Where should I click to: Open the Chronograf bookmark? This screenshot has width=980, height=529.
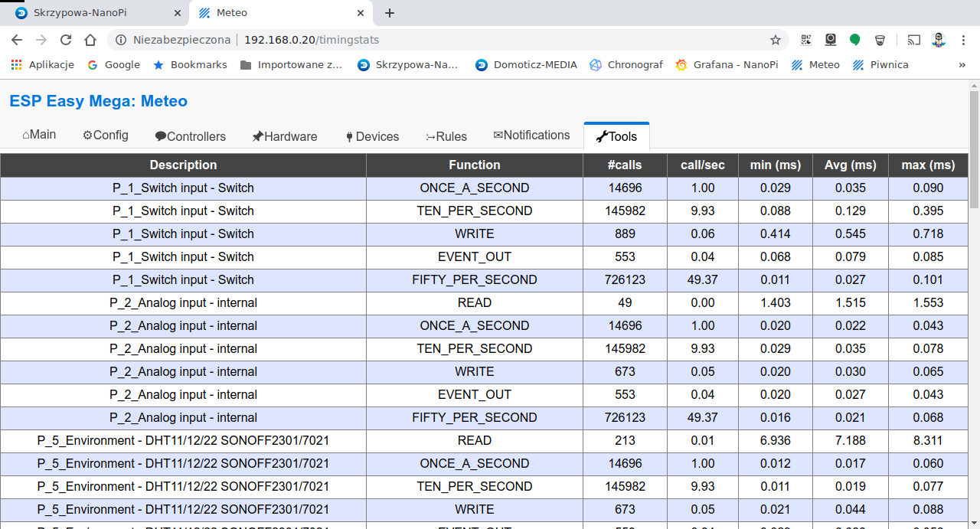tap(626, 65)
